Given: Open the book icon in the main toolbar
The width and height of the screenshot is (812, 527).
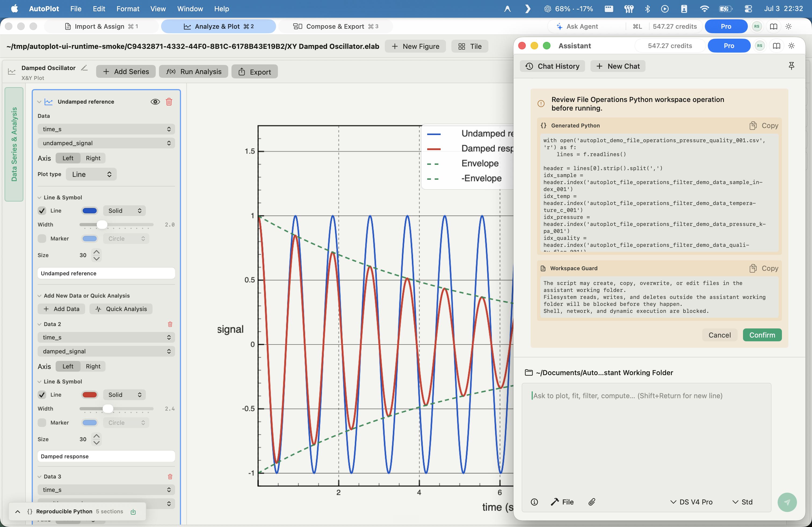Looking at the screenshot, I should [773, 26].
